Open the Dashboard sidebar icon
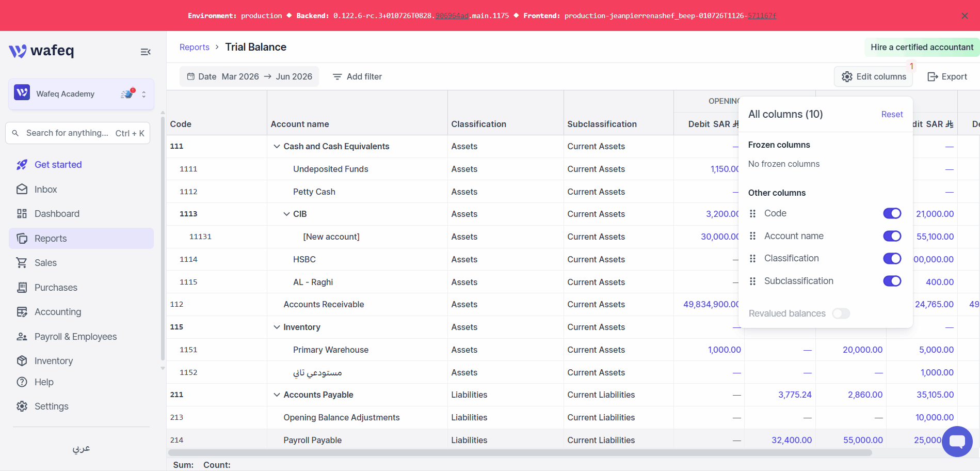 tap(22, 214)
